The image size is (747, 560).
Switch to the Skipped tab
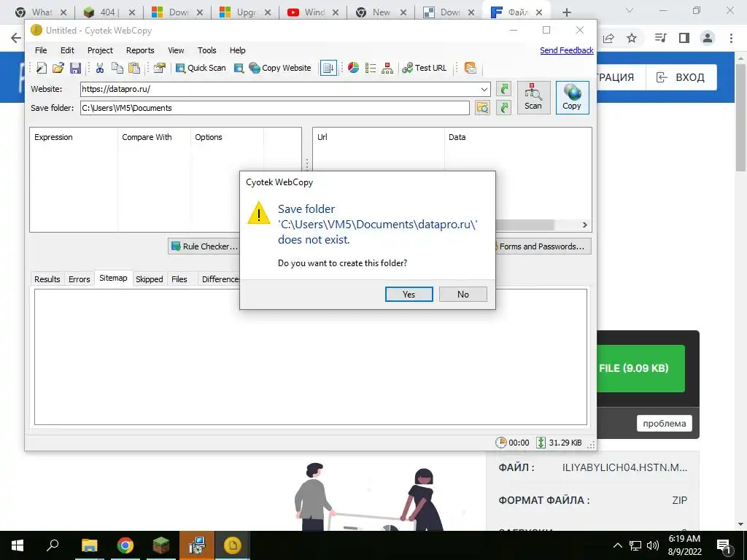149,279
